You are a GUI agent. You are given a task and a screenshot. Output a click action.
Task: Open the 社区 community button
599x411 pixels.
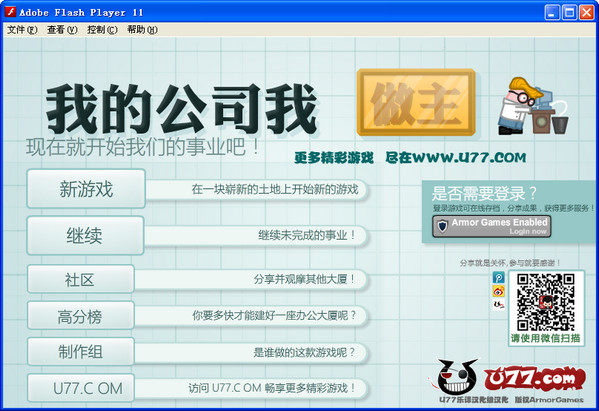point(81,279)
